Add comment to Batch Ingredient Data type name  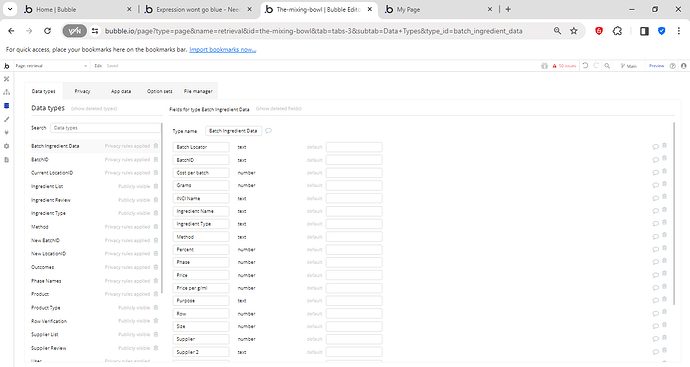pos(268,131)
